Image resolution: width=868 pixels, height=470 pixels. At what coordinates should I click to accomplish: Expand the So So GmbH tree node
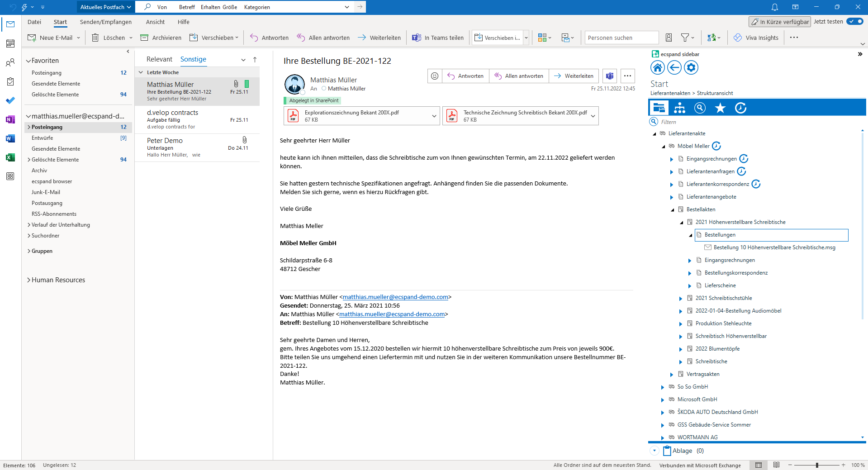663,387
